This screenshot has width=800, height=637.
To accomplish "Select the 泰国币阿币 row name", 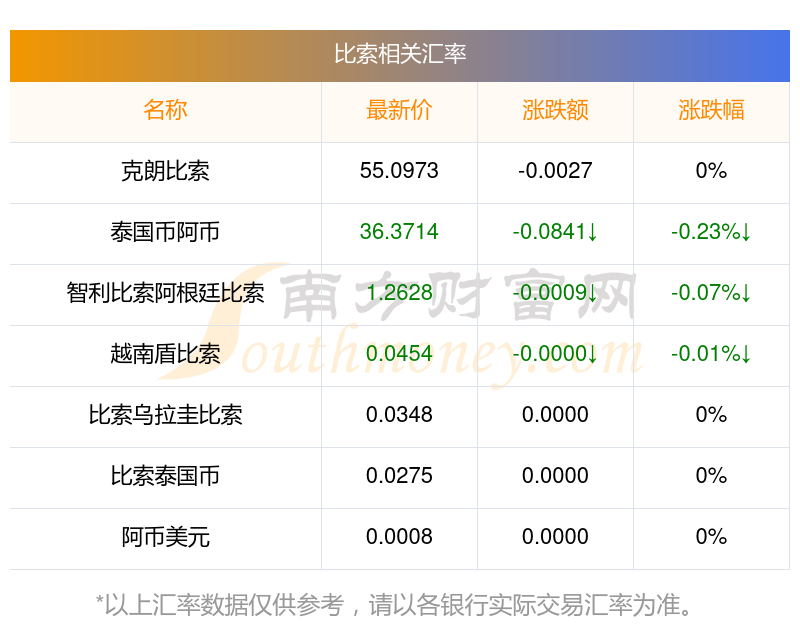I will pyautogui.click(x=165, y=232).
